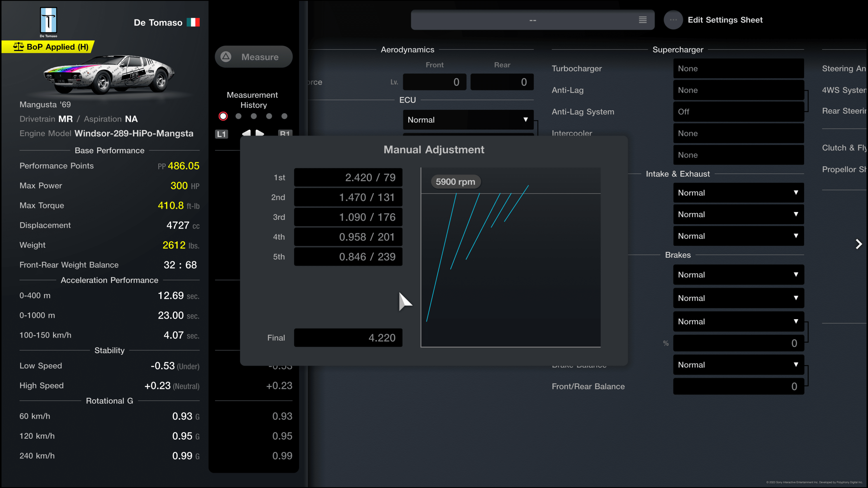Open the third Brakes Normal dropdown

point(739,321)
